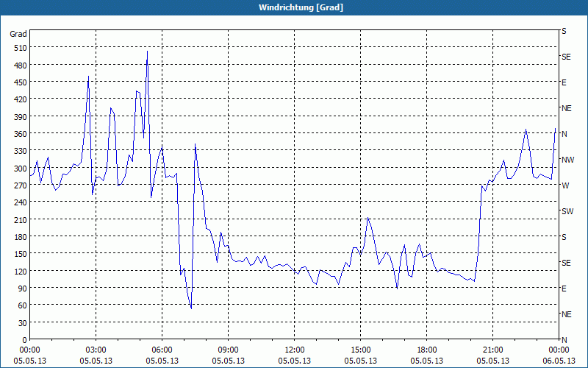Click the 120 axis label

(20, 271)
